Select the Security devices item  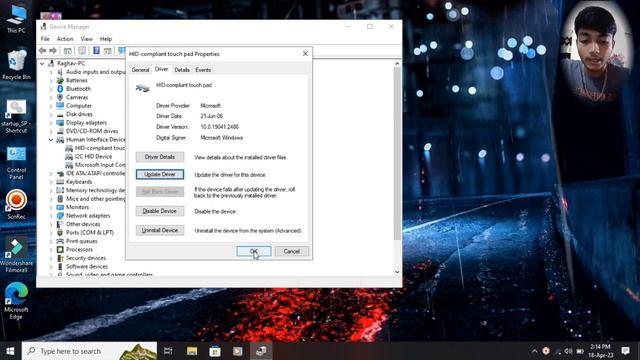coord(86,258)
